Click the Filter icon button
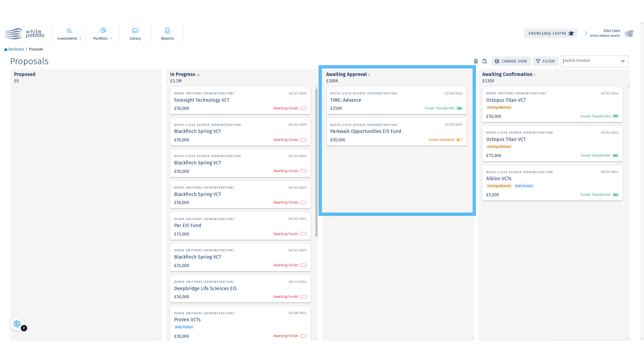Viewport: 644px width, 362px height. tap(538, 61)
